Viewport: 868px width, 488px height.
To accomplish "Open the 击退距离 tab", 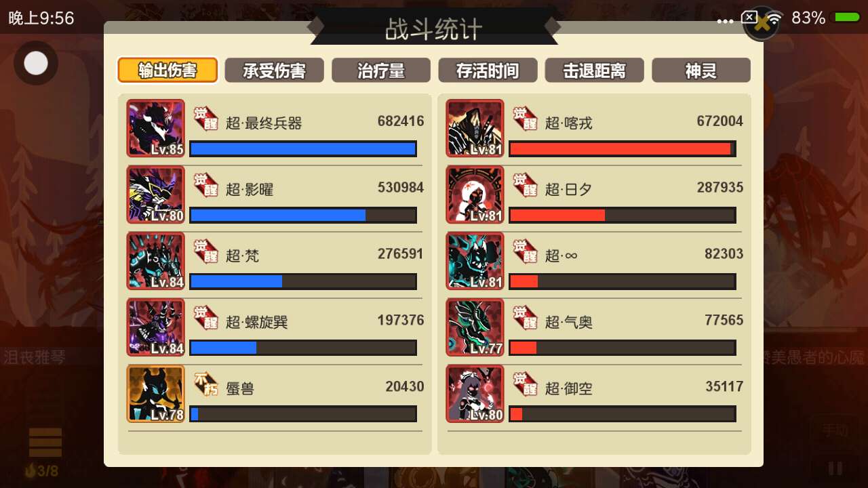I will (594, 70).
